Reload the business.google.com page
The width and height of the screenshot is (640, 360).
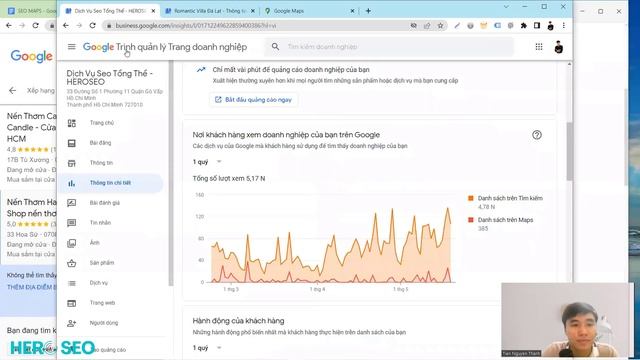[x=92, y=25]
